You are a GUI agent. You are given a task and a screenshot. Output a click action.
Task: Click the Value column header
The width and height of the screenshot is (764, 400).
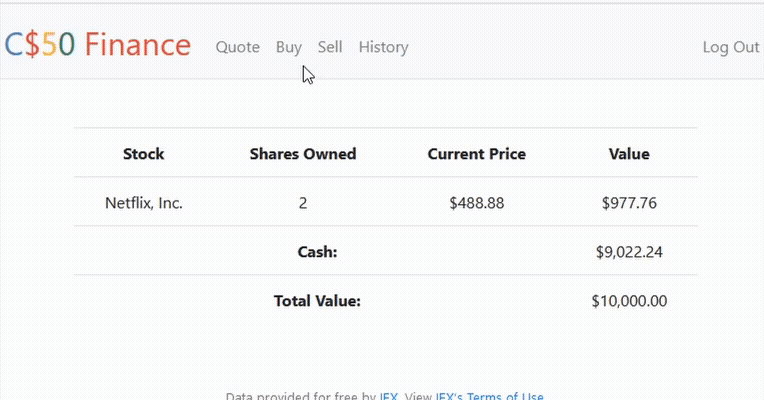629,154
